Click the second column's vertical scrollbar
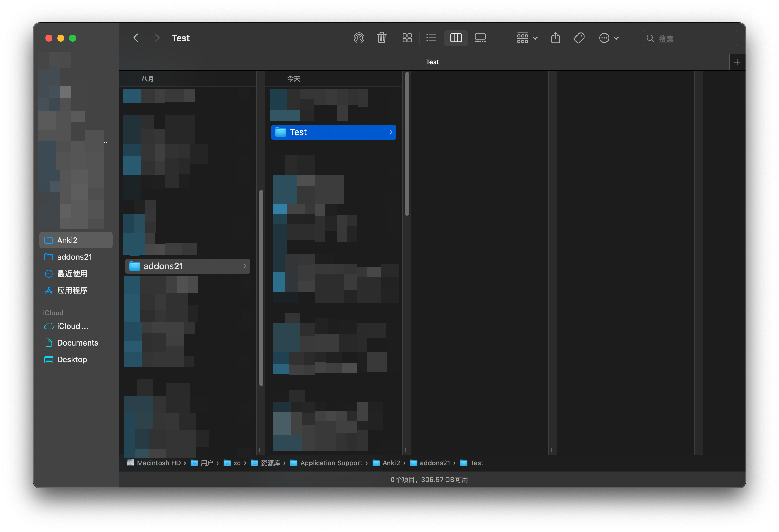 tap(407, 144)
